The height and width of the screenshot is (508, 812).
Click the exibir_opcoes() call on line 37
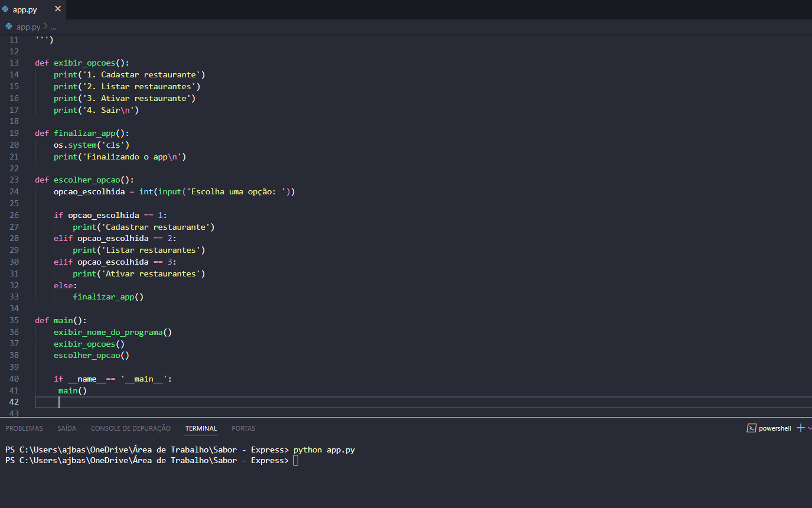pos(89,344)
